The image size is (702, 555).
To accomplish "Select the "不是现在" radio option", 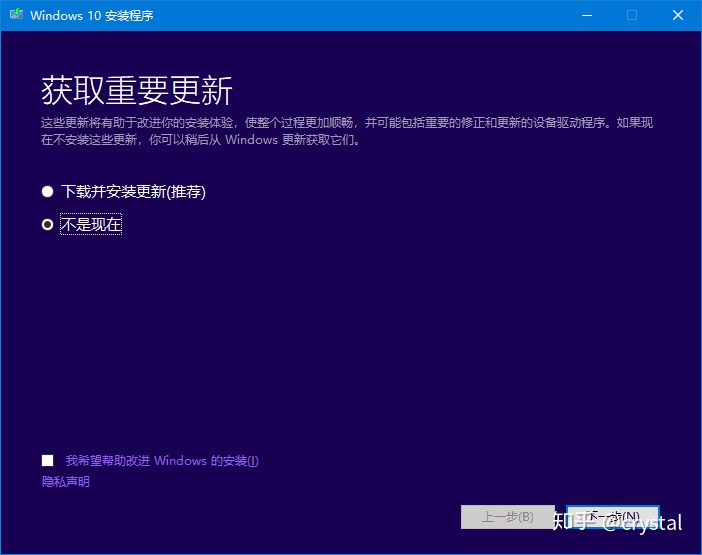I will tap(47, 224).
